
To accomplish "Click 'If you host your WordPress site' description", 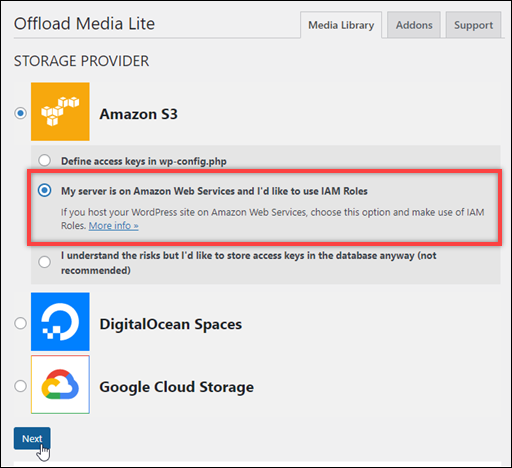I will (x=272, y=219).
